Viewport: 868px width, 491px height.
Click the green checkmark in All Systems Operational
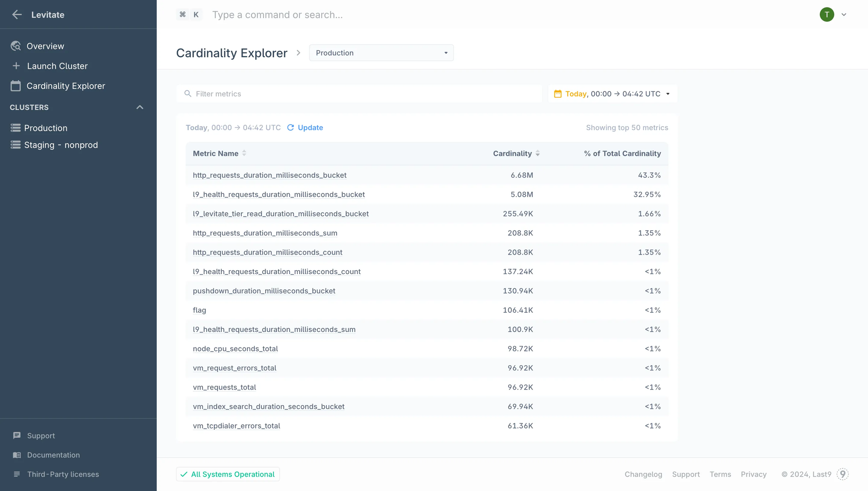184,474
